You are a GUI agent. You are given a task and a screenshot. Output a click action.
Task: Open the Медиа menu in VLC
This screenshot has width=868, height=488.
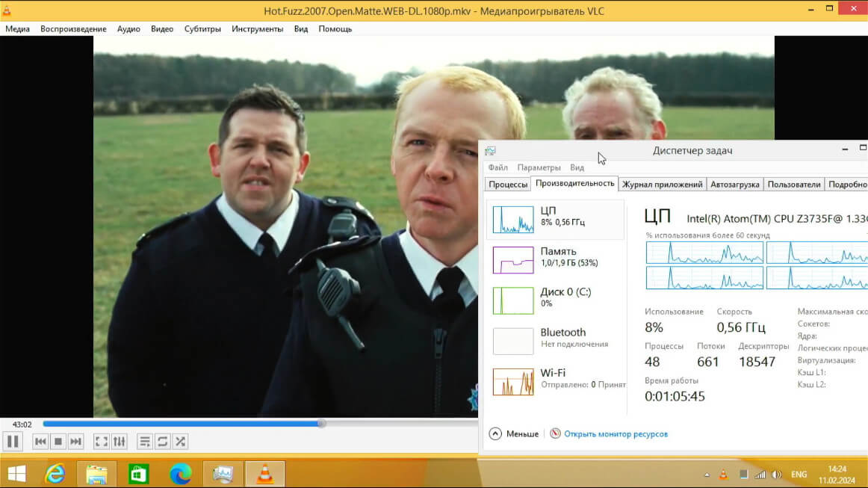(18, 29)
